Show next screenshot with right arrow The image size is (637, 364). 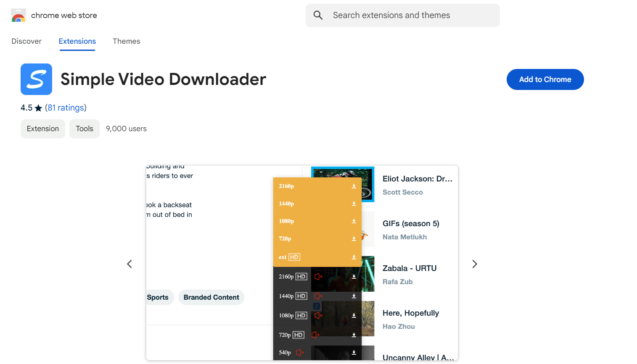475,264
